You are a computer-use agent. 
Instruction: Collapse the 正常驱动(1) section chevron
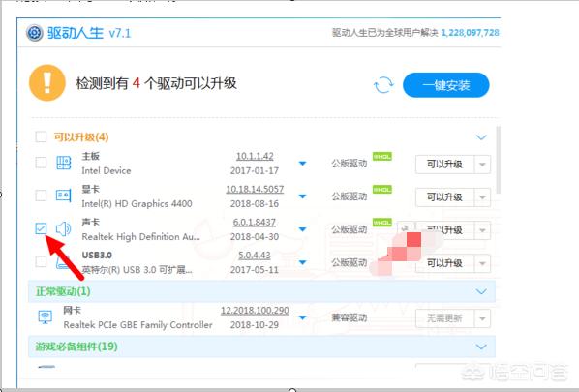click(x=481, y=291)
